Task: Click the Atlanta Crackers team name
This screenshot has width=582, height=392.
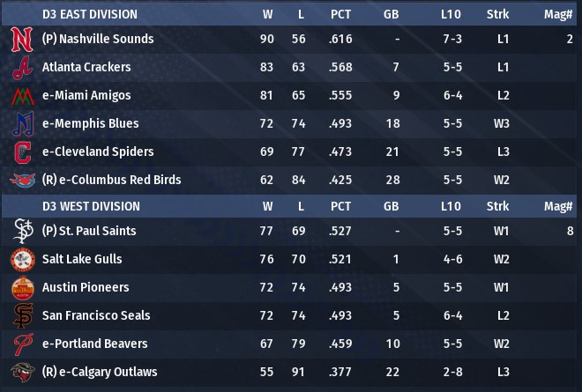Action: (x=86, y=67)
